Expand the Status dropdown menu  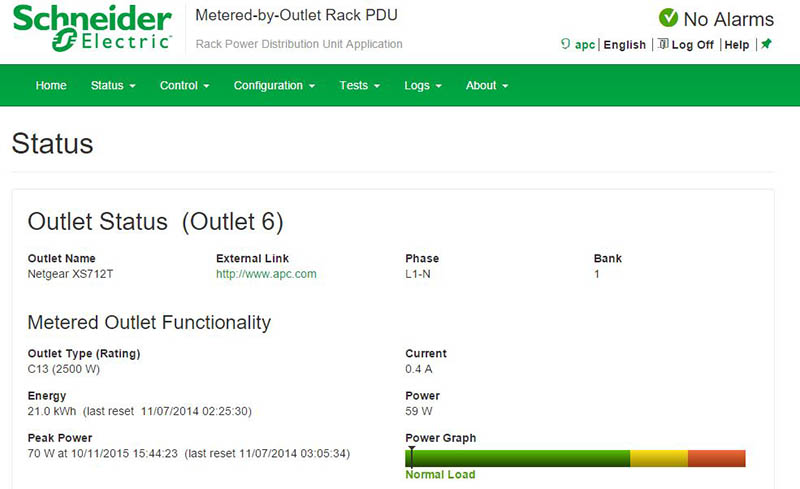coord(113,85)
